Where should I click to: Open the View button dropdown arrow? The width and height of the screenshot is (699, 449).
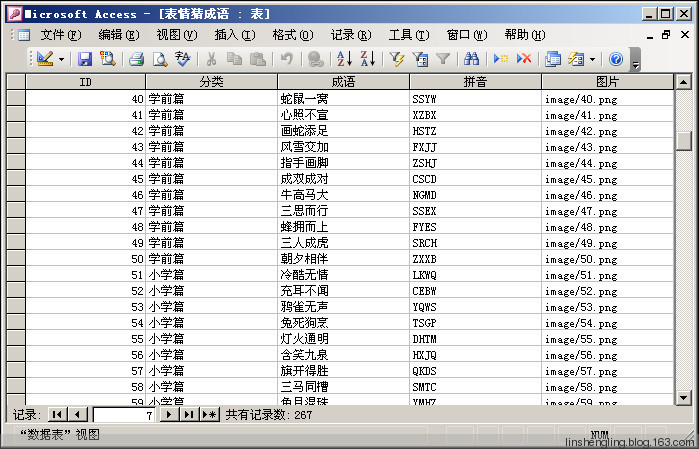coord(62,59)
